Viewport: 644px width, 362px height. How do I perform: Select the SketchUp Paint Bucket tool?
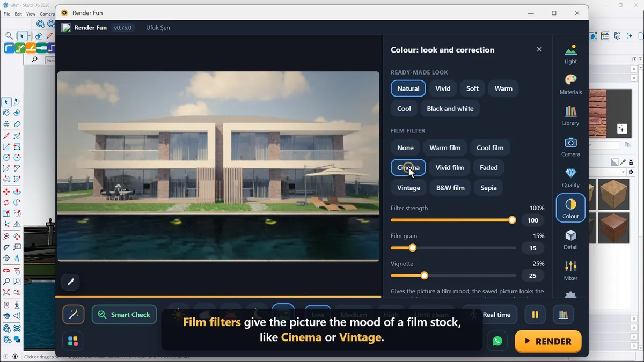(x=6, y=113)
